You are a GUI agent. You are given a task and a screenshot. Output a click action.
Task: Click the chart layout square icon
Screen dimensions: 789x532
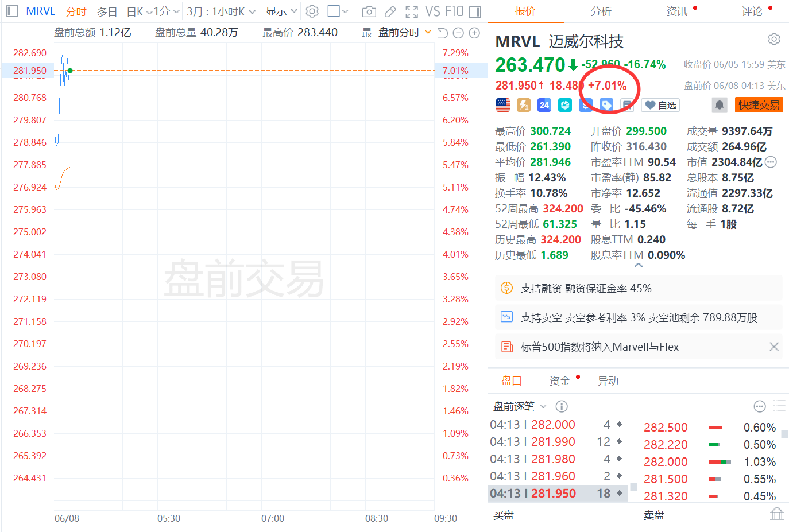pos(334,11)
